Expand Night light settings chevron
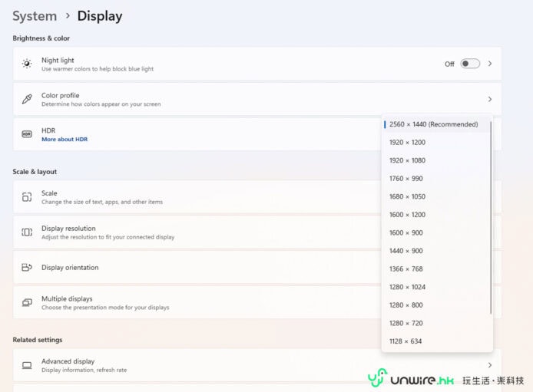Screen dimensions: 533x392 pos(490,64)
